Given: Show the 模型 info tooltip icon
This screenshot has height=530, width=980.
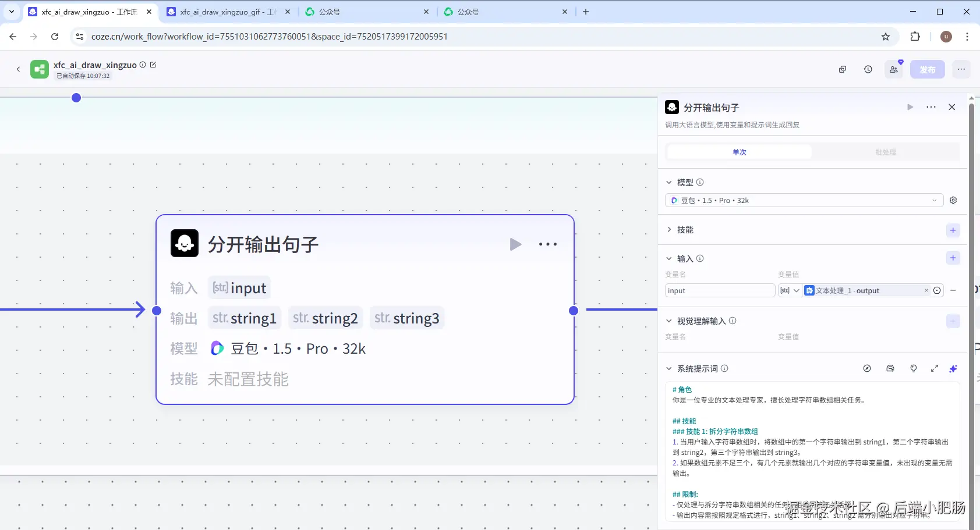Looking at the screenshot, I should pos(700,182).
